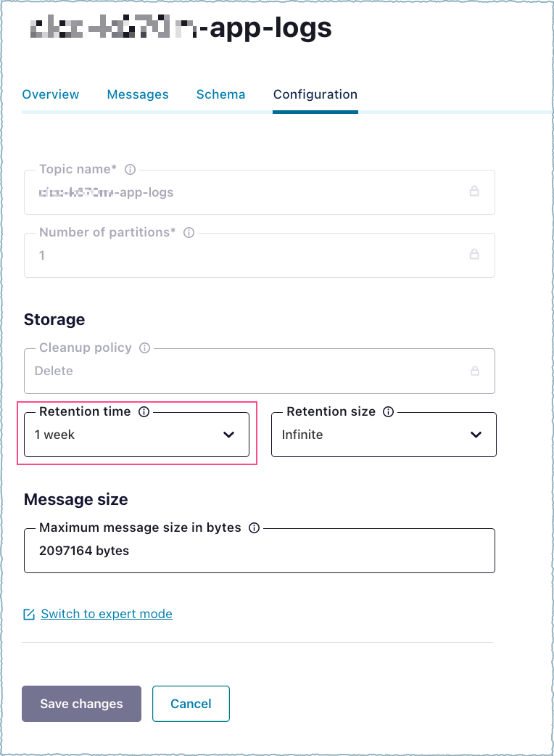Open the Retention time dropdown
The image size is (554, 756).
137,435
